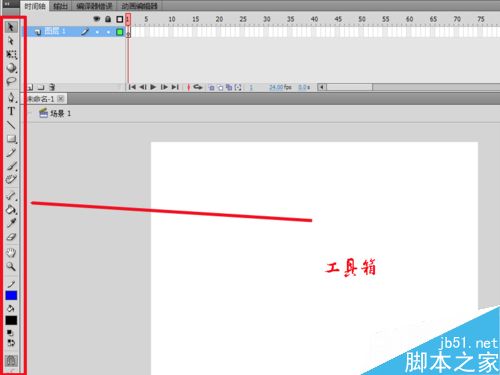Click the stroke color pencil icon
The height and width of the screenshot is (375, 500).
(11, 284)
